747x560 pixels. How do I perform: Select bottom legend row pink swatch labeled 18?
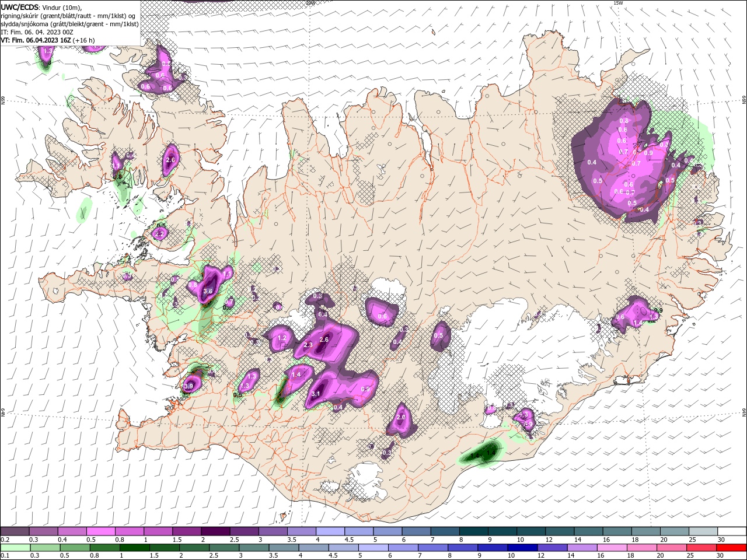pos(642,548)
